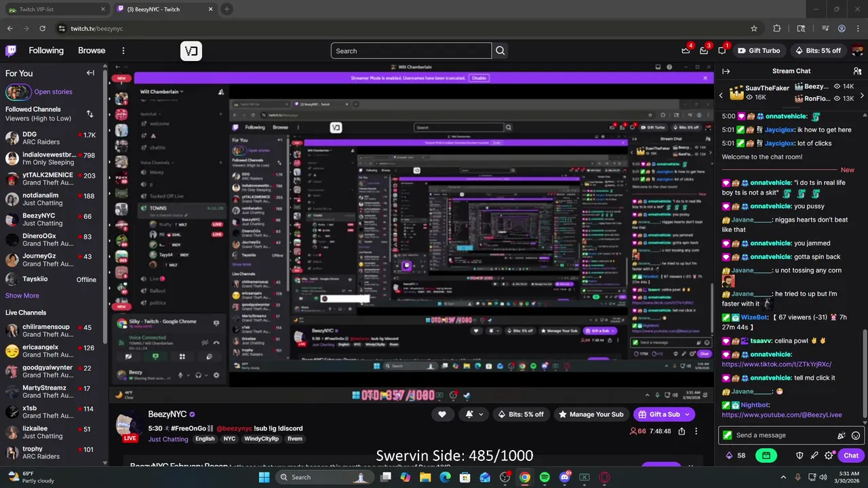The image size is (868, 488).
Task: Open Discord from the taskbar
Action: point(564,477)
